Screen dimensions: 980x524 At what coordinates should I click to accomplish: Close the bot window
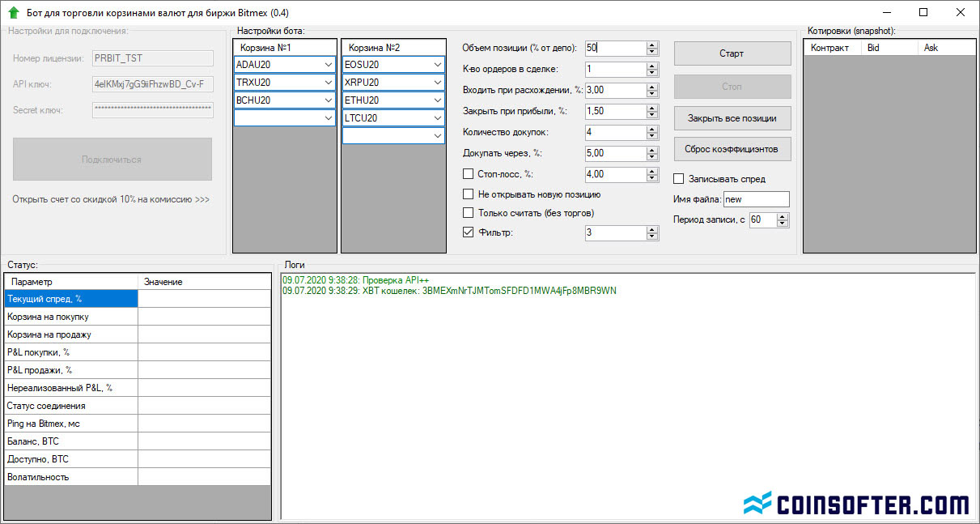(x=961, y=12)
